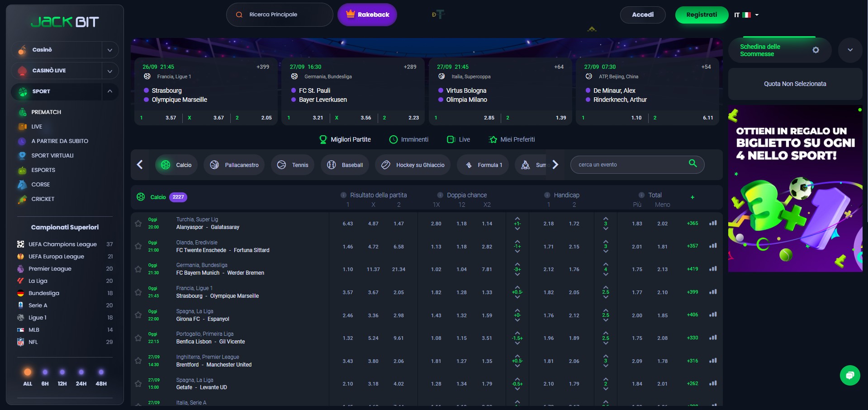Click the Registrati button
Screen dimensions: 868x410
point(701,15)
